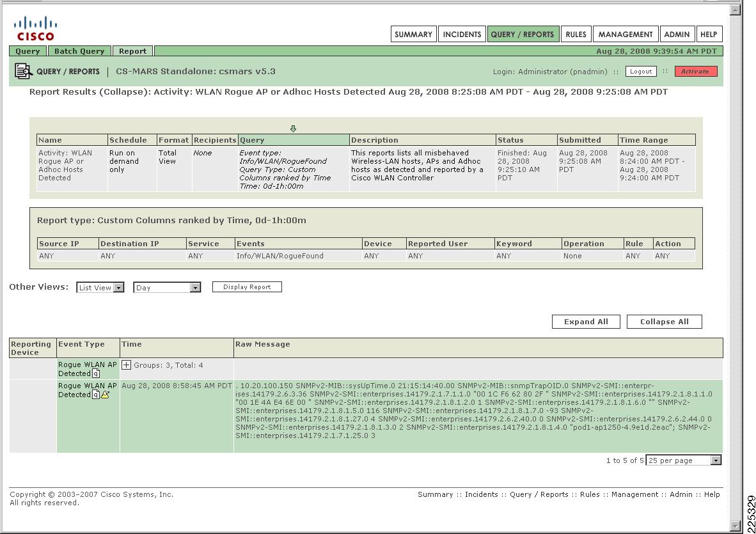This screenshot has height=534, width=756.
Task: Click the Time column header in results
Action: coord(177,348)
